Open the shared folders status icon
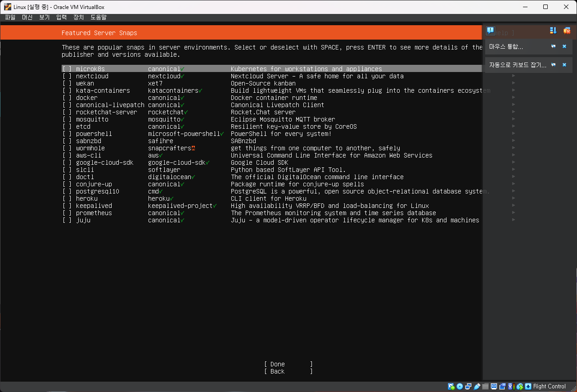The height and width of the screenshot is (392, 577). click(485, 386)
